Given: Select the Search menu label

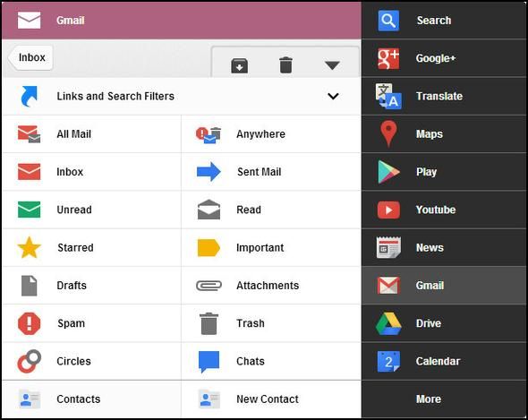Looking at the screenshot, I should [434, 21].
